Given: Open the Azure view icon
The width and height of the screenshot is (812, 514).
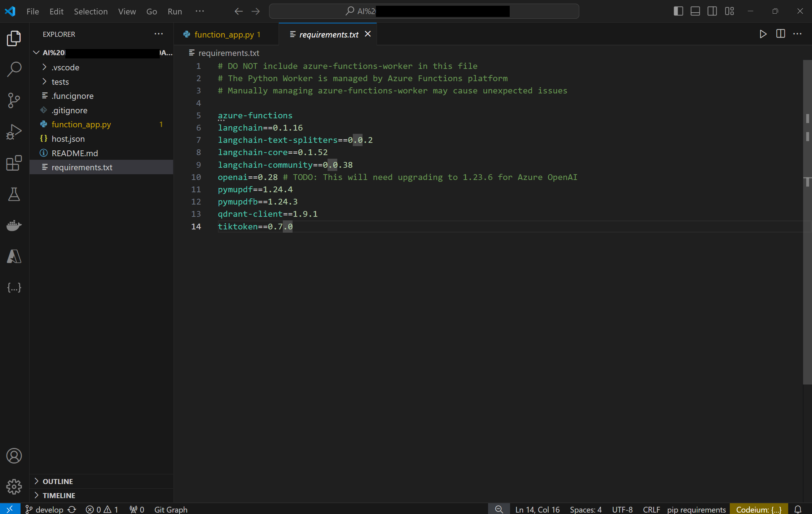Looking at the screenshot, I should coord(14,256).
